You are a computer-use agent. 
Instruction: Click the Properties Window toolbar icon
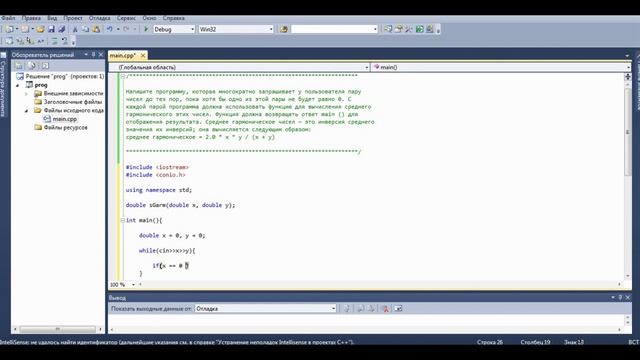[398, 29]
